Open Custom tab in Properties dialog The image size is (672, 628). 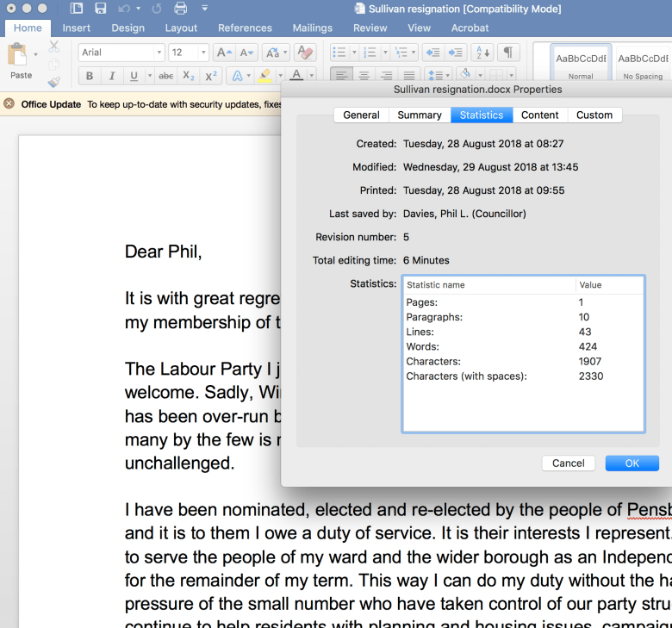pos(594,115)
